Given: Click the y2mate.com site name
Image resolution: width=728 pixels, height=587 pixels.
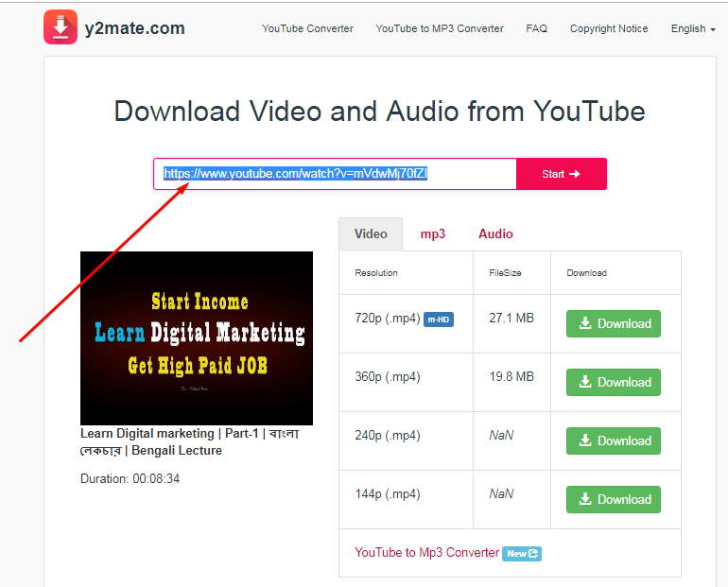Looking at the screenshot, I should click(x=134, y=28).
